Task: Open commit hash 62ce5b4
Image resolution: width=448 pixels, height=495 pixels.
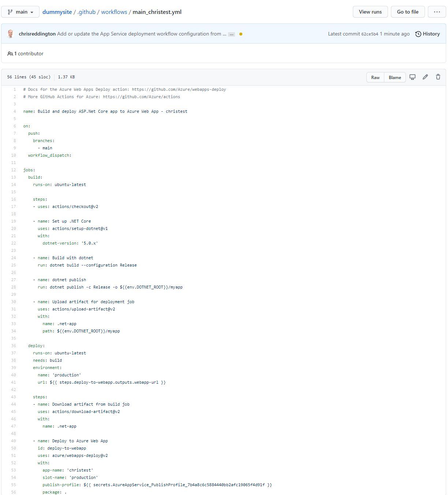Action: pyautogui.click(x=370, y=34)
